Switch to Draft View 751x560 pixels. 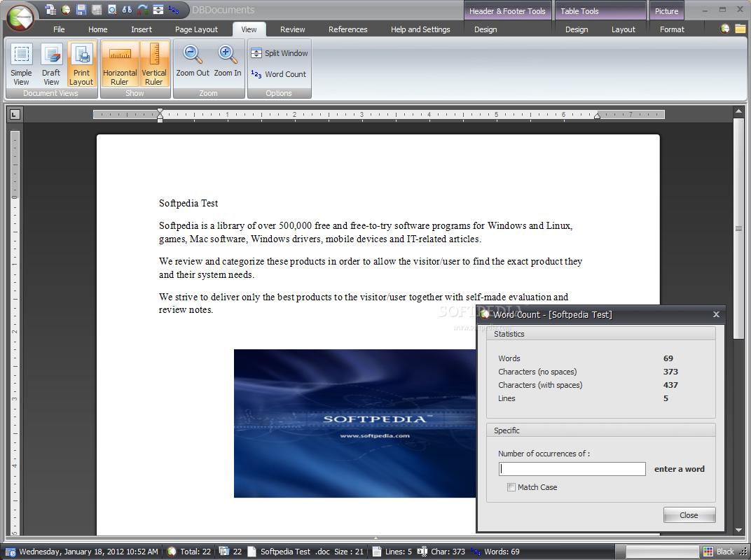click(x=51, y=64)
